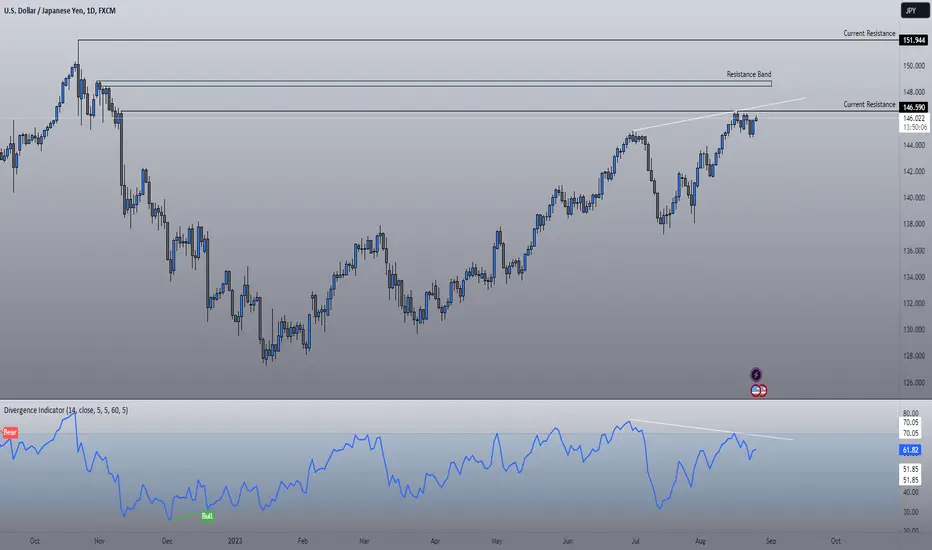Click the Feb label on time axis

[x=303, y=541]
